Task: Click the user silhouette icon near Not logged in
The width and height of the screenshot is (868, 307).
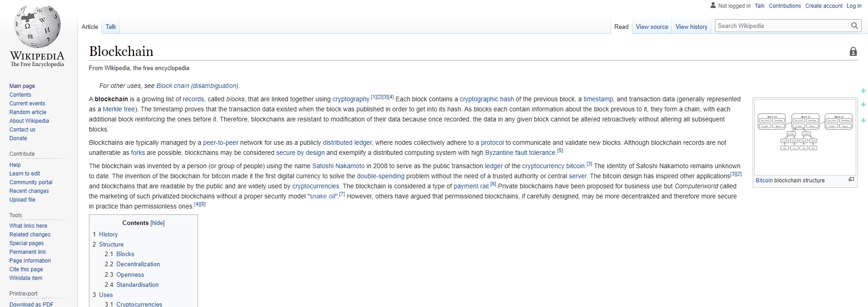Action: tap(713, 5)
